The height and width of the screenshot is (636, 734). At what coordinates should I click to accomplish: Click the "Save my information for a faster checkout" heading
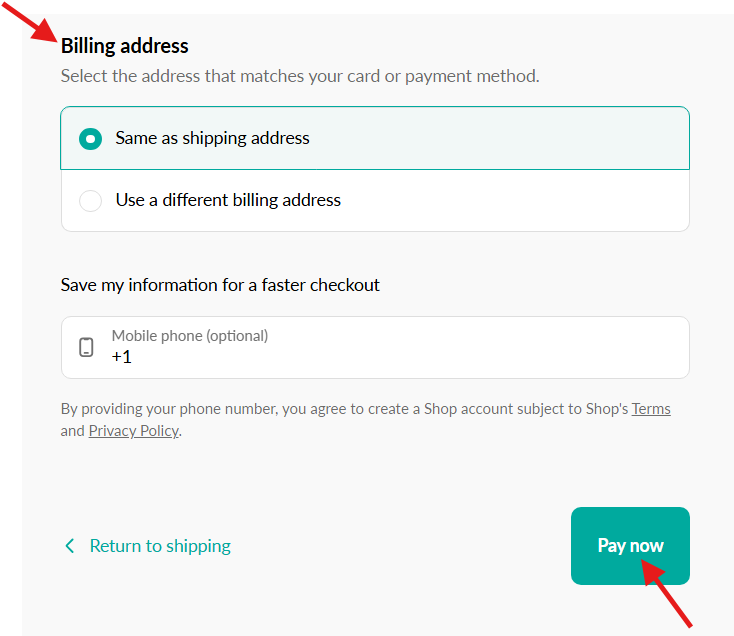click(x=220, y=285)
